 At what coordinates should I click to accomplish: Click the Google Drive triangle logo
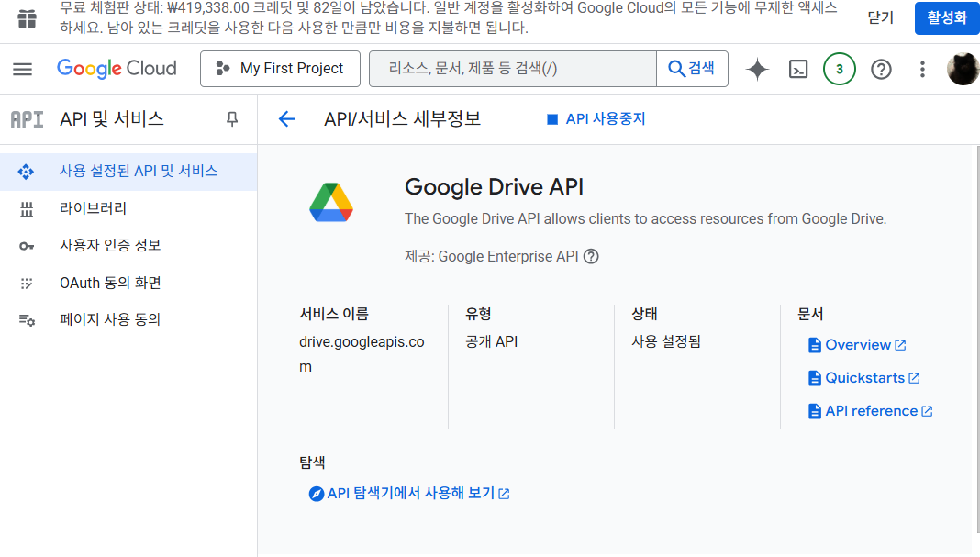tap(331, 203)
